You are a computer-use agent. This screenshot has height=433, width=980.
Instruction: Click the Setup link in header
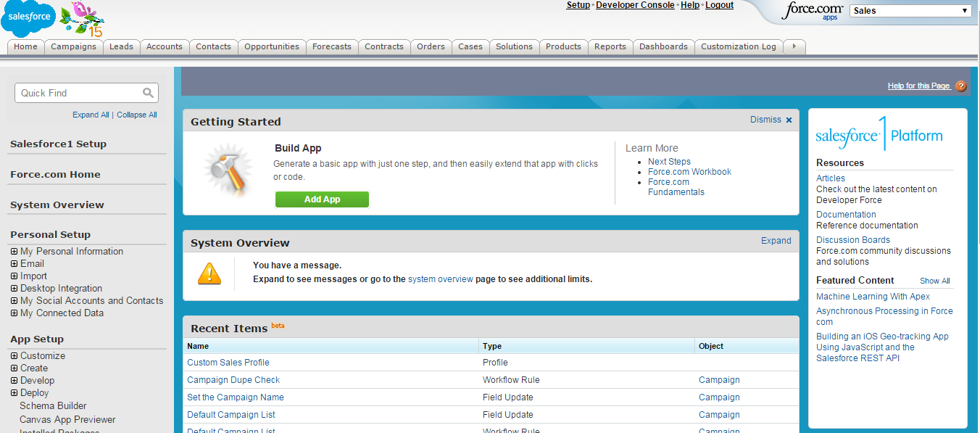pos(578,5)
